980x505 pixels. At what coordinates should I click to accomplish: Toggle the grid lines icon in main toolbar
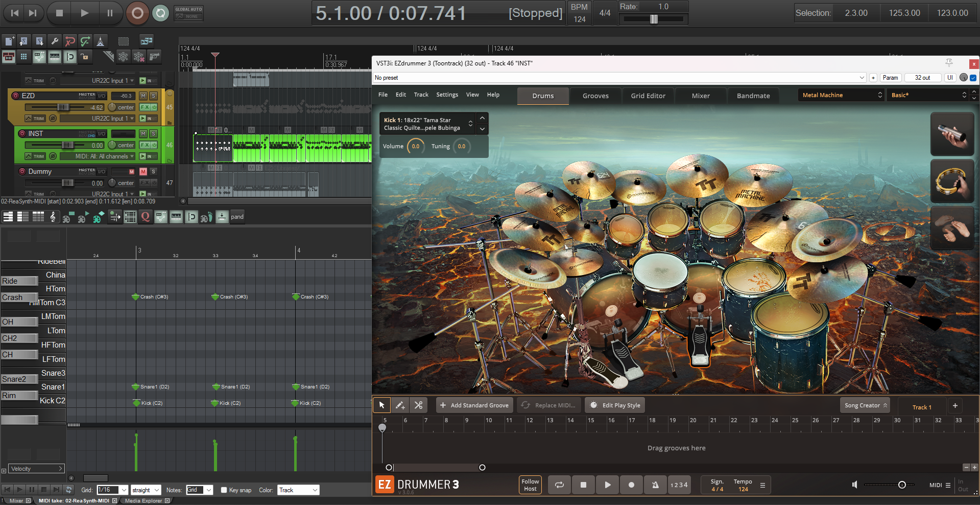click(24, 57)
